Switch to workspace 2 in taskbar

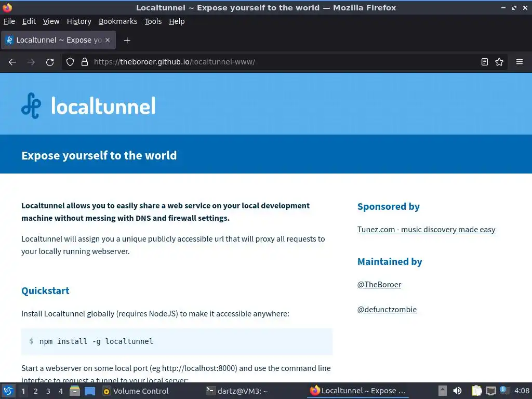pos(36,391)
